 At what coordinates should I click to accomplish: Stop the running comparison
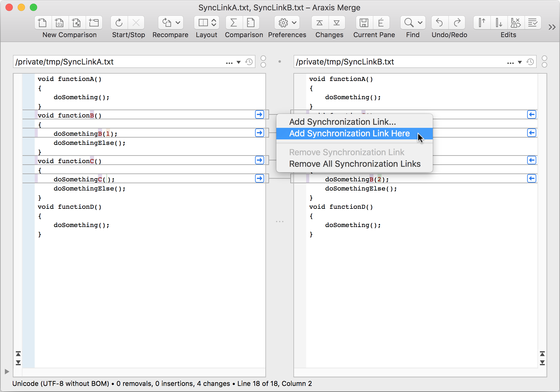pos(136,23)
